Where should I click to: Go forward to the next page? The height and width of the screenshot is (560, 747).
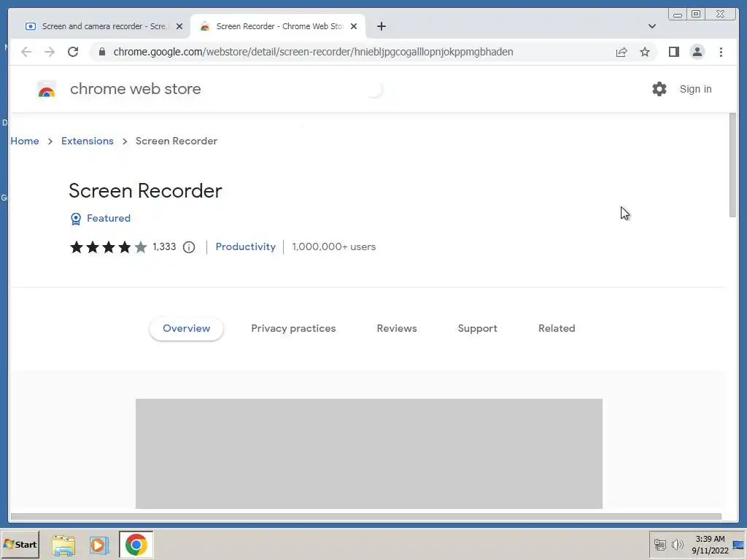pyautogui.click(x=50, y=52)
